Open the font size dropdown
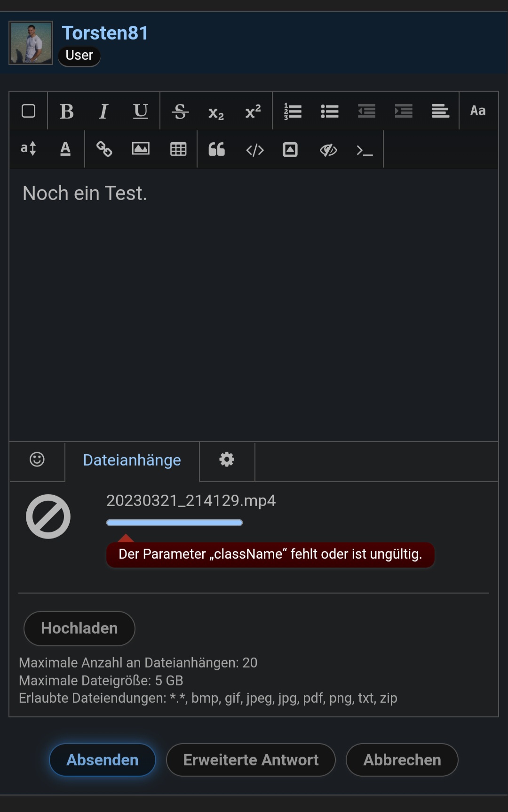The height and width of the screenshot is (812, 508). point(28,149)
